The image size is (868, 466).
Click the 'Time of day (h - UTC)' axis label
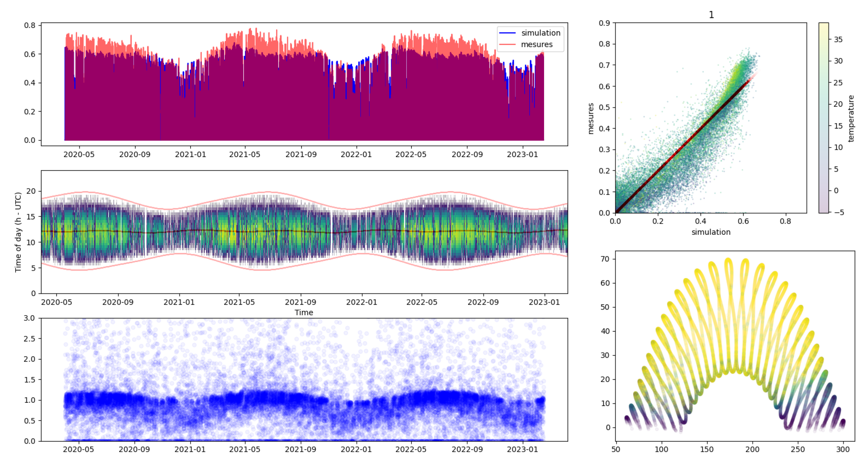pyautogui.click(x=18, y=232)
